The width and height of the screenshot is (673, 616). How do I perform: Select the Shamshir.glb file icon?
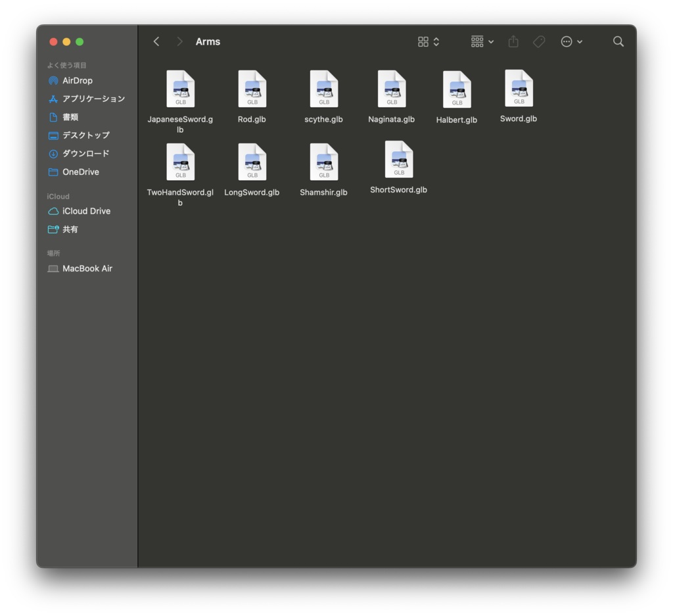point(323,162)
